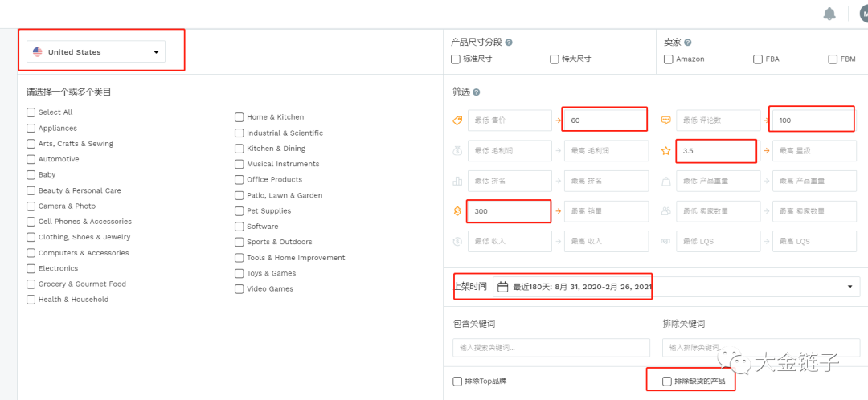Click the product weight icon
Image resolution: width=868 pixels, height=400 pixels.
point(666,181)
